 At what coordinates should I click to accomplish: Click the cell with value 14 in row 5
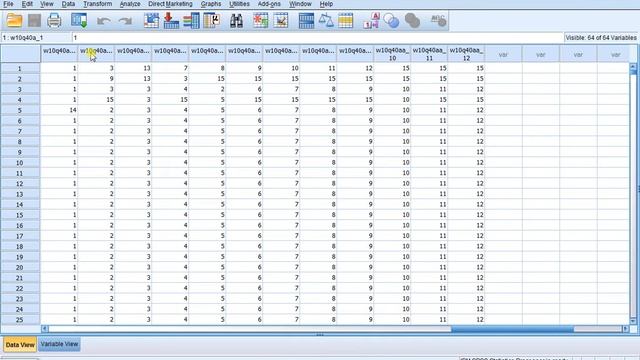[x=59, y=110]
